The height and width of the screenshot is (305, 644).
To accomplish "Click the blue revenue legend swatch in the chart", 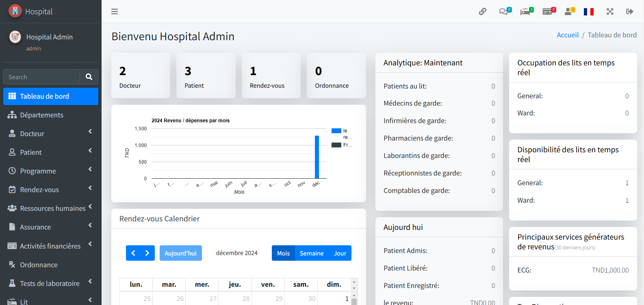I will click(x=336, y=131).
